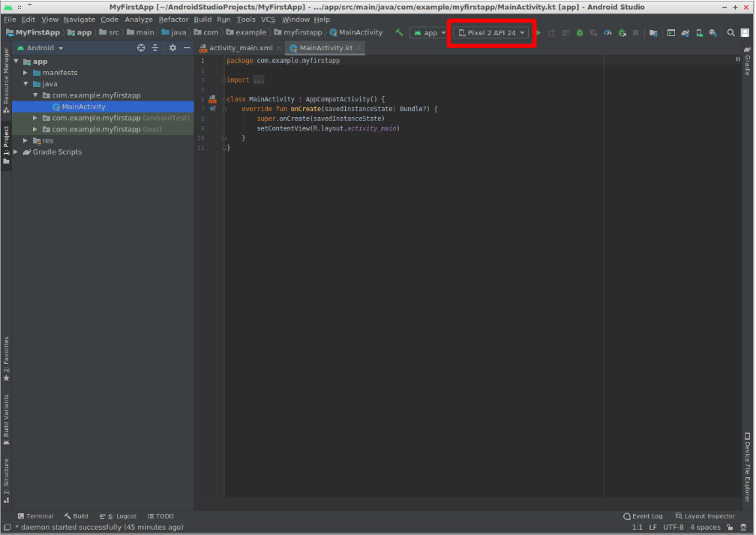Toggle the Device File Explorer panel
756x535 pixels.
click(747, 467)
